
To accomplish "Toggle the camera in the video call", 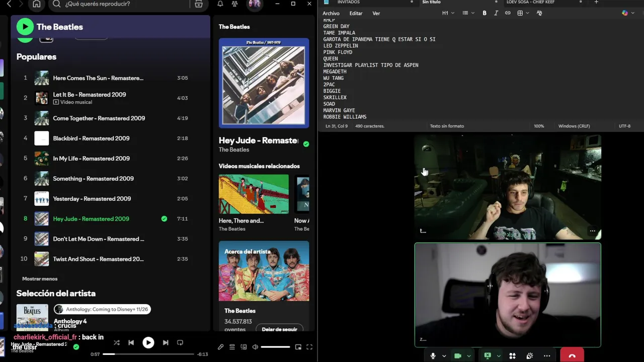I will click(457, 356).
